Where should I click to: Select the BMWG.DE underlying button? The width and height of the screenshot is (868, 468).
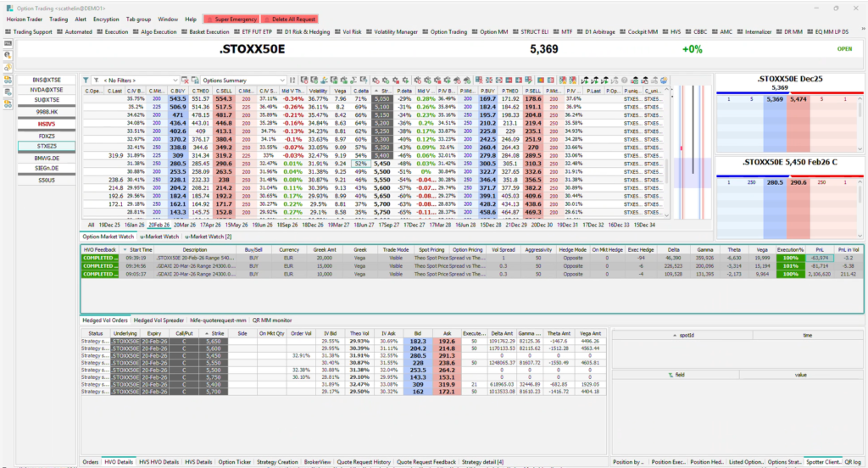pos(47,158)
